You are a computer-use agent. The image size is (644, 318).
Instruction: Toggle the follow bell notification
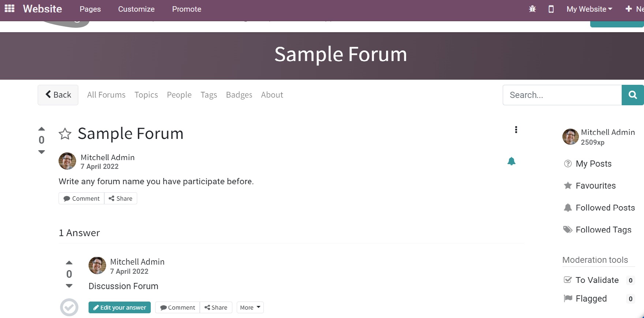coord(511,161)
